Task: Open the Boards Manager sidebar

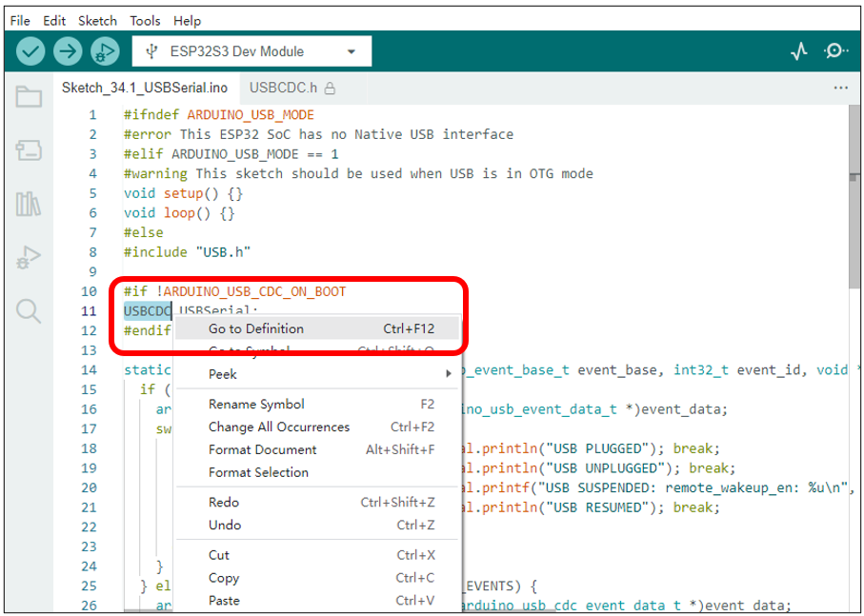Action: tap(29, 149)
